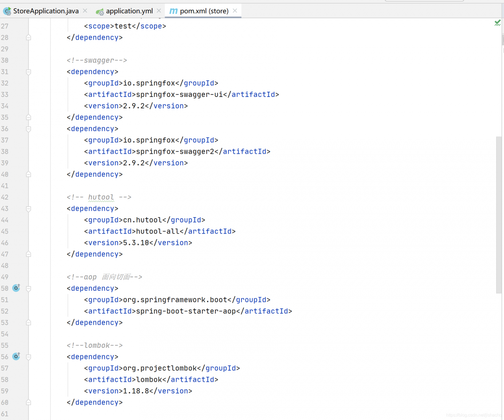Screen dimensions: 504x420
Task: Click line number 61 in the gutter
Action: [x=5, y=414]
